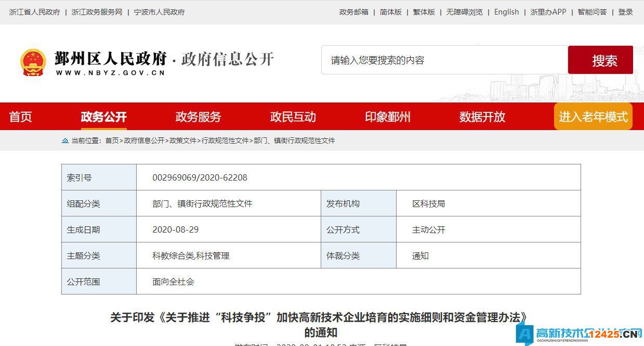Screen dimensions: 644x346
Task: Click 主动公开 cell
Action: (429, 229)
